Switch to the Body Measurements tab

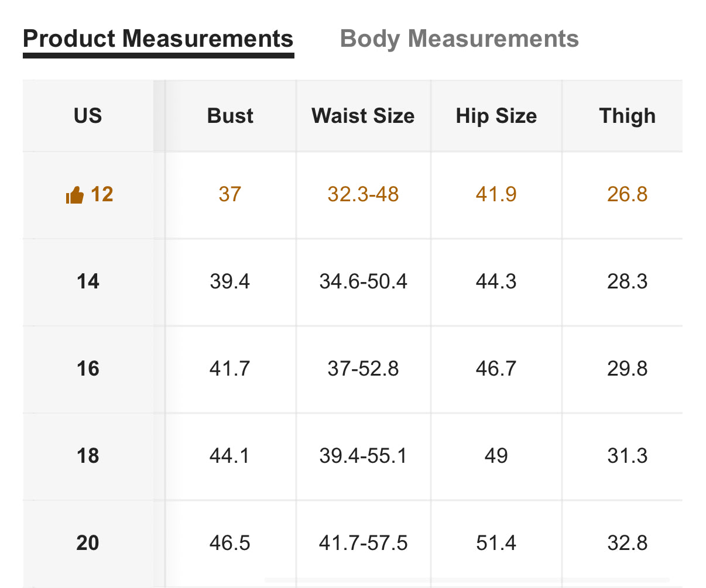460,39
